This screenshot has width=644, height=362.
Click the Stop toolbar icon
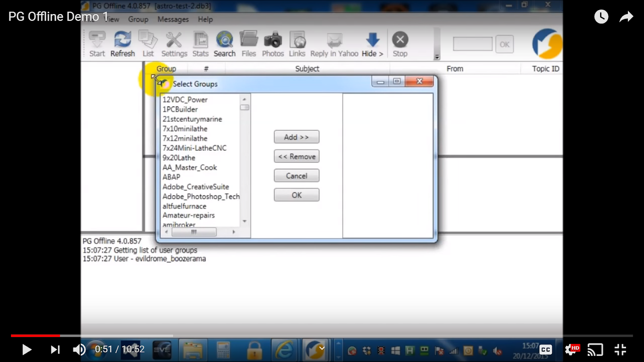[400, 44]
